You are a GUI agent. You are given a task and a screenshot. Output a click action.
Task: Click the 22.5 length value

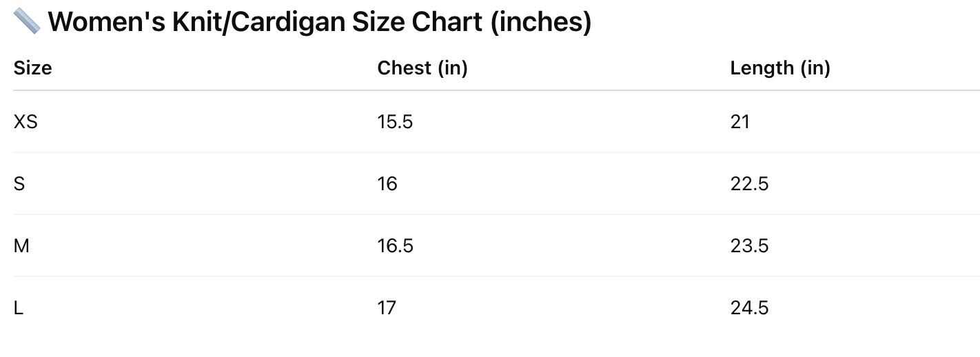(x=749, y=184)
